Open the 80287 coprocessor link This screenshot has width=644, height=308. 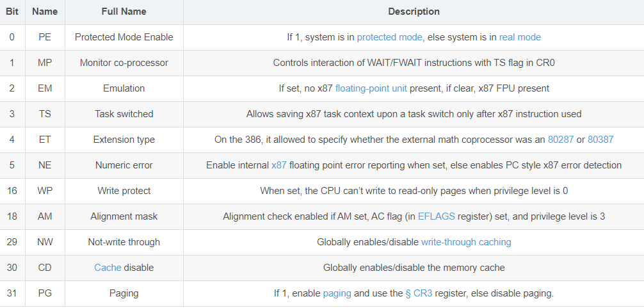tap(561, 140)
